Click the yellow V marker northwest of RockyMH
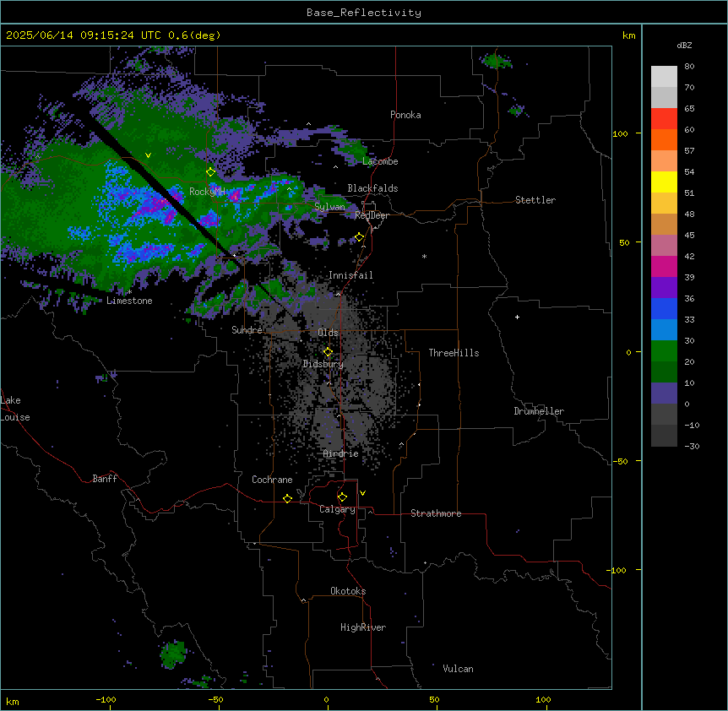Image resolution: width=728 pixels, height=711 pixels. (x=148, y=155)
